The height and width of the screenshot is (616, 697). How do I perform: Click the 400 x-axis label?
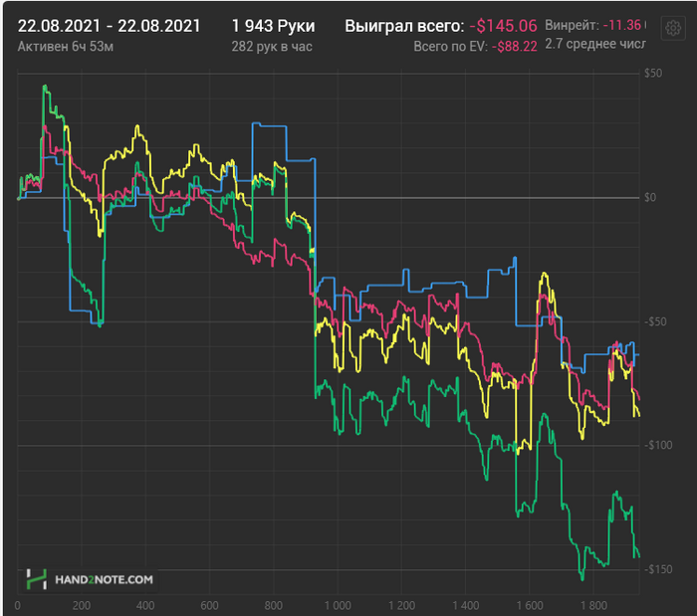145,605
